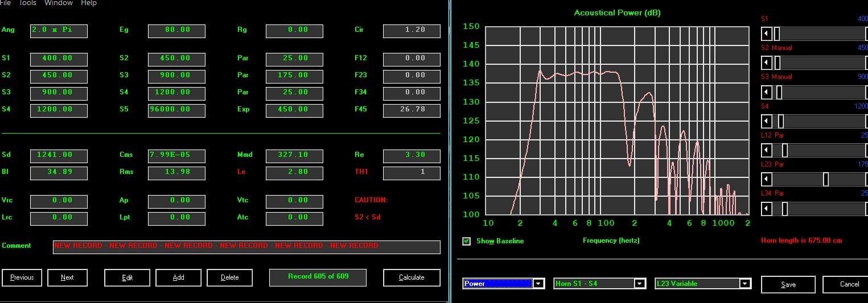Click the TH1 field showing 1
Viewport: 868px width, 303px height.
(x=412, y=173)
